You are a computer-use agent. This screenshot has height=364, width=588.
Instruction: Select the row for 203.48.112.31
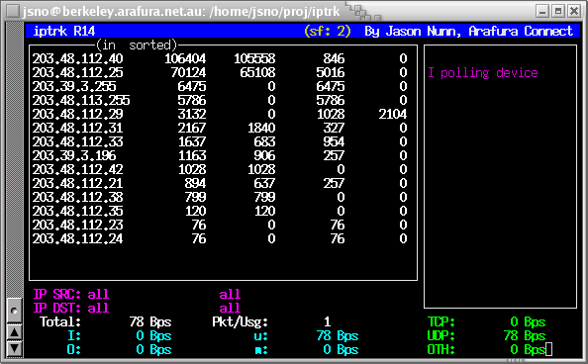pyautogui.click(x=220, y=129)
